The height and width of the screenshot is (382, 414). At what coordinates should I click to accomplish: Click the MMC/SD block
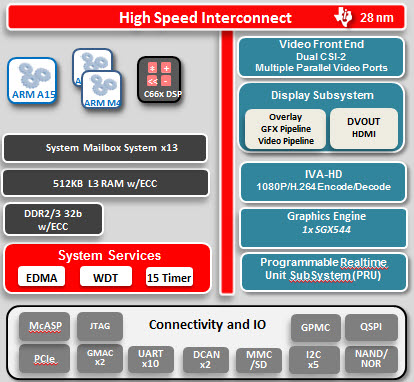coord(259,360)
